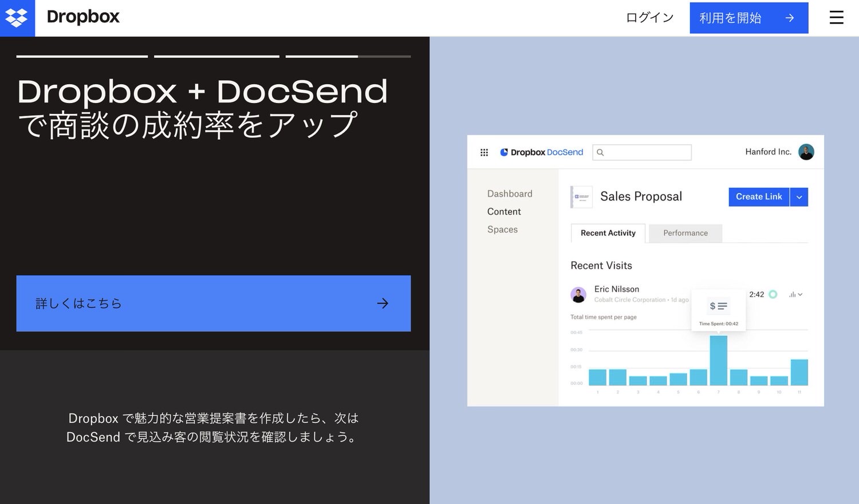
Task: Click the Recent Visits heading
Action: coord(601,265)
